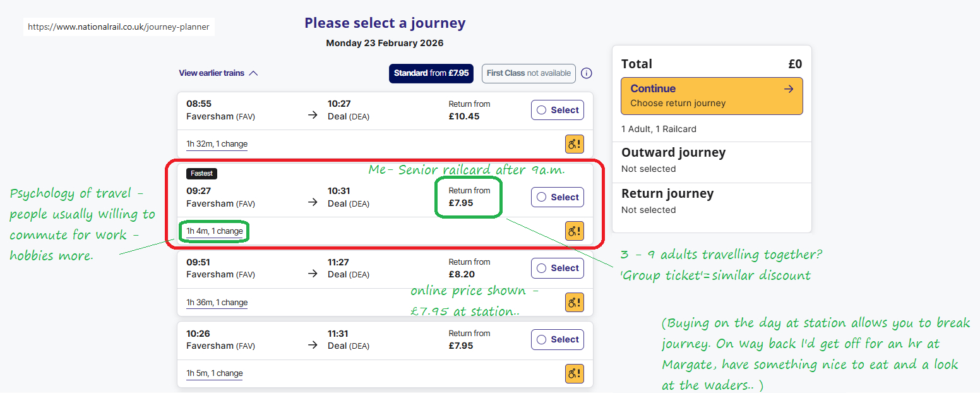Image resolution: width=980 pixels, height=393 pixels.
Task: Switch to First Class fares tab
Action: [x=529, y=73]
